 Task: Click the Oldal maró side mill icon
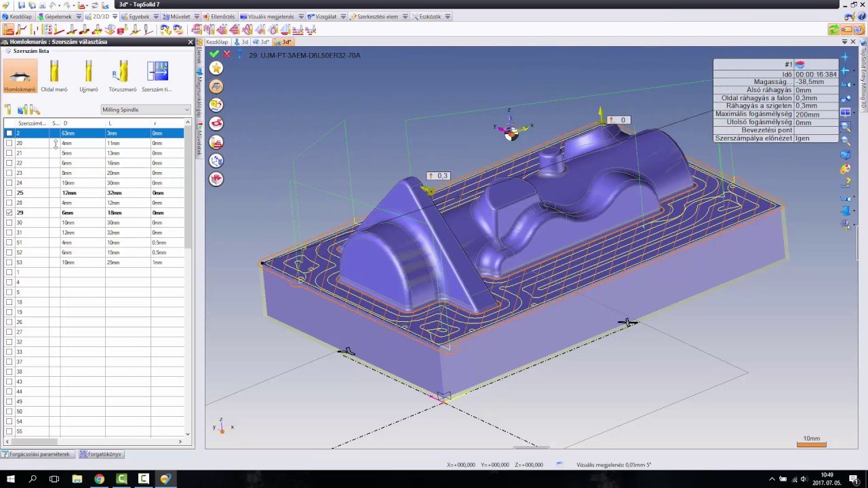[x=54, y=71]
